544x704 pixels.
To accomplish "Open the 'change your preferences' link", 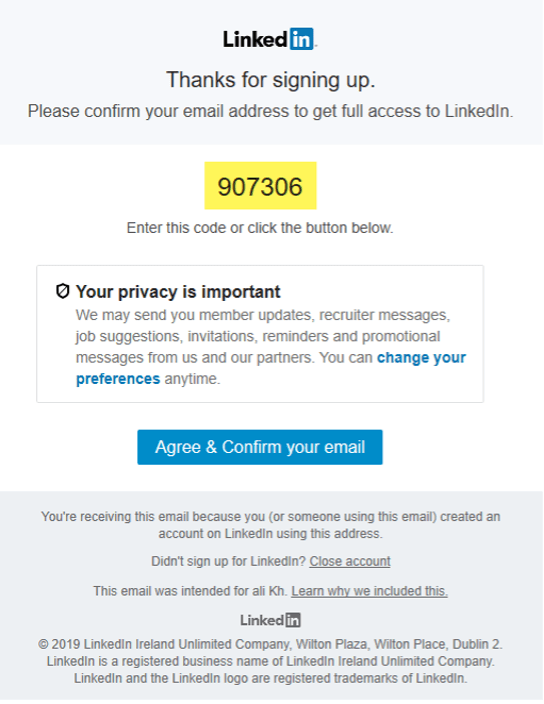I will (271, 368).
